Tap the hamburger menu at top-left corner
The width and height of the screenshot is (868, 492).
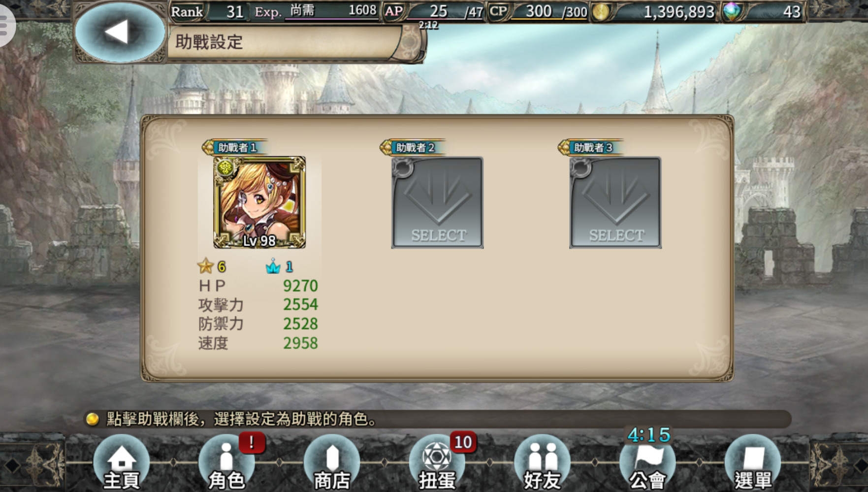tap(6, 25)
